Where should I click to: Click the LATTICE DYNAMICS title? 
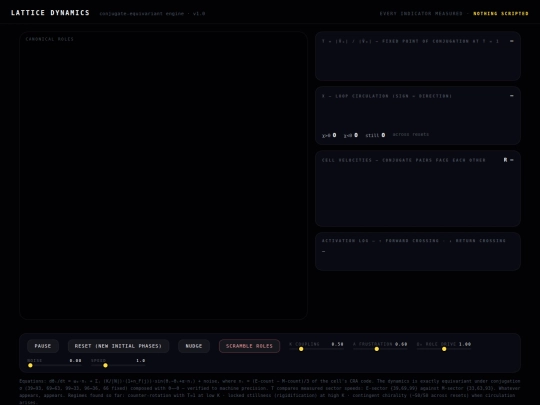tap(50, 13)
